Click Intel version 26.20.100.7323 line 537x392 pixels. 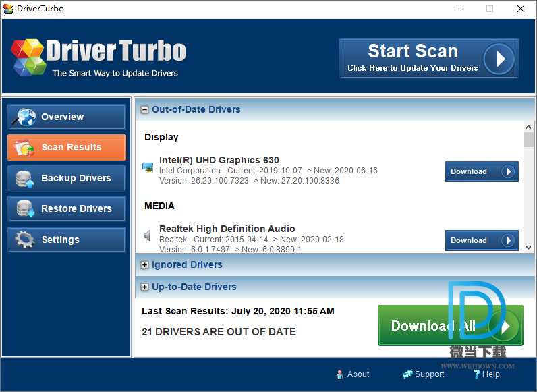(x=249, y=181)
